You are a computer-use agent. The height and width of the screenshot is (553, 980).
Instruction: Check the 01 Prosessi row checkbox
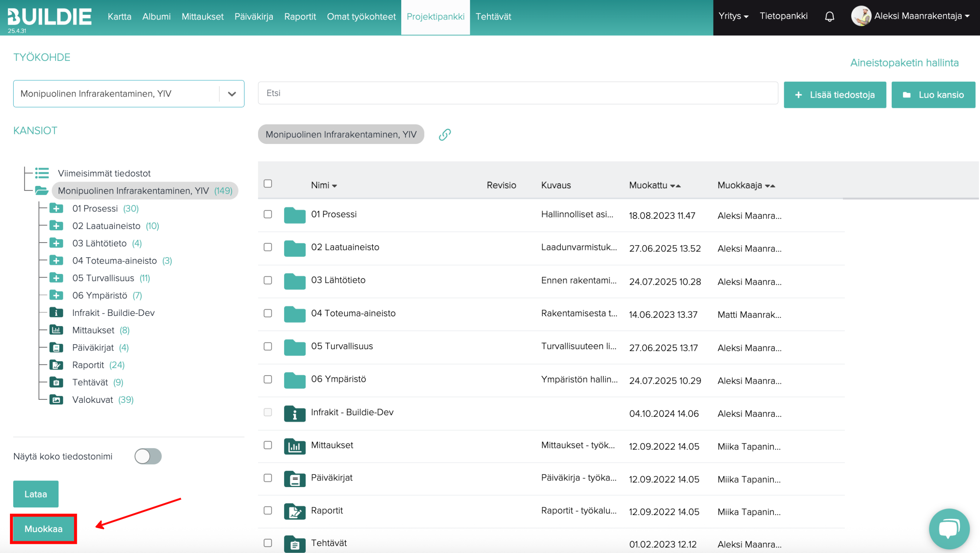(268, 214)
